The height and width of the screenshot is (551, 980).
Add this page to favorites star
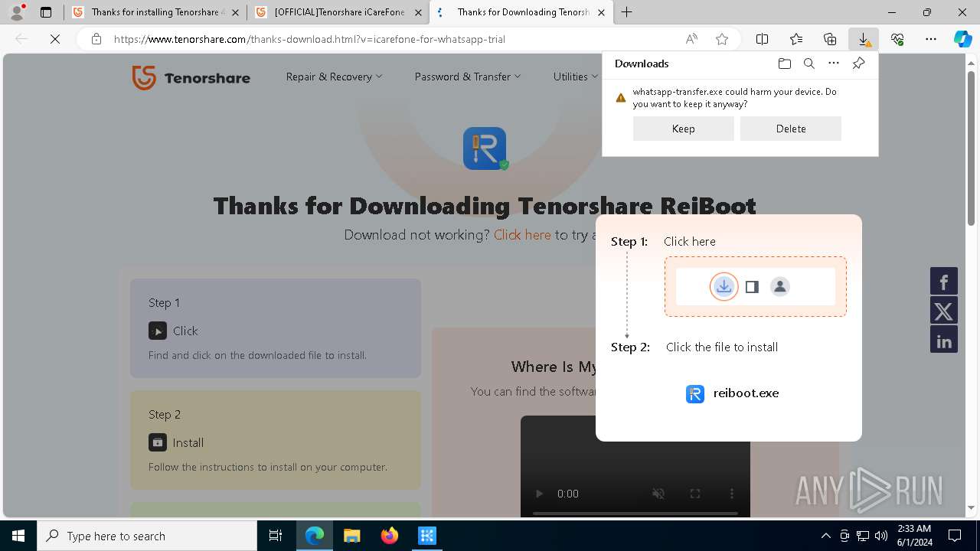coord(722,39)
